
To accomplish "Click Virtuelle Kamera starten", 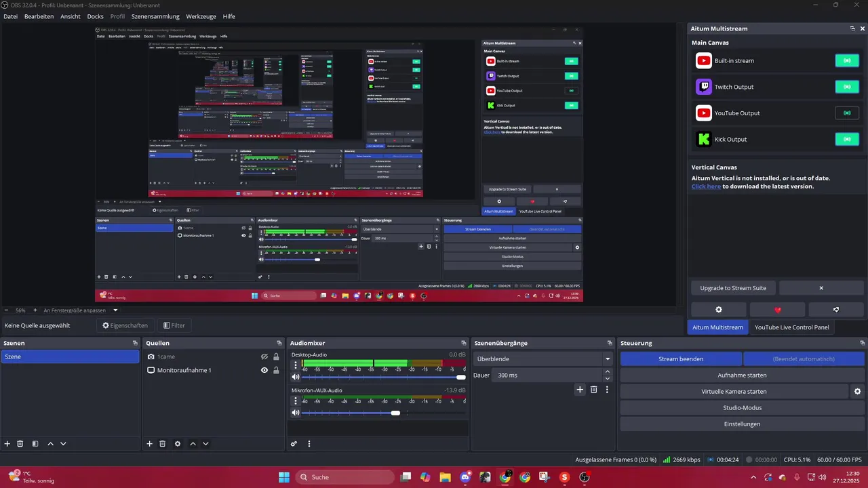I will click(x=734, y=392).
